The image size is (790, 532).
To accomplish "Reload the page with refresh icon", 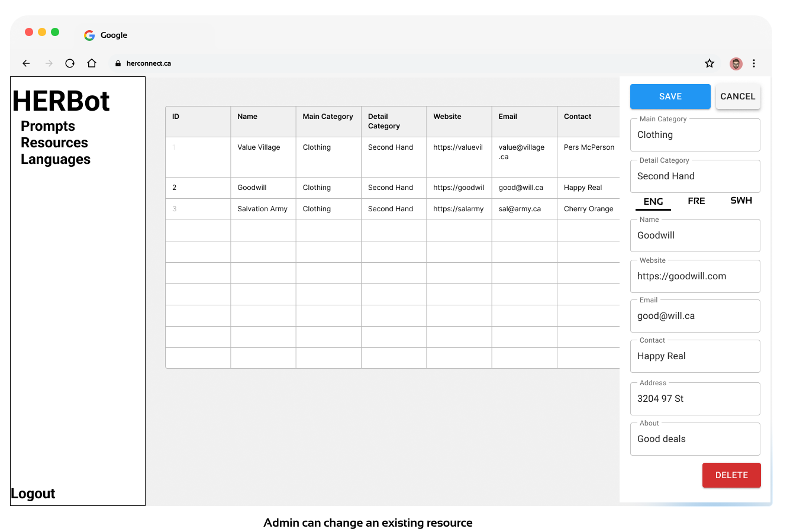I will 70,63.
